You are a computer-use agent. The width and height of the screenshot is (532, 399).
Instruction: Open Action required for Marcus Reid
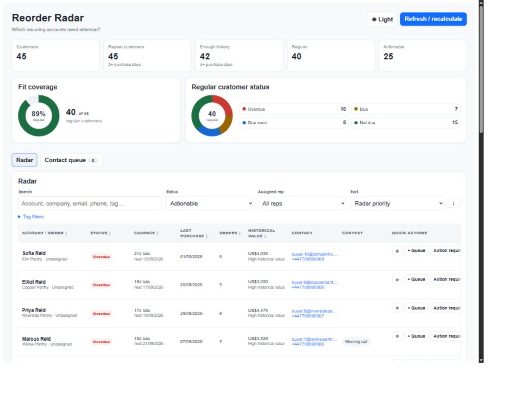(x=445, y=336)
